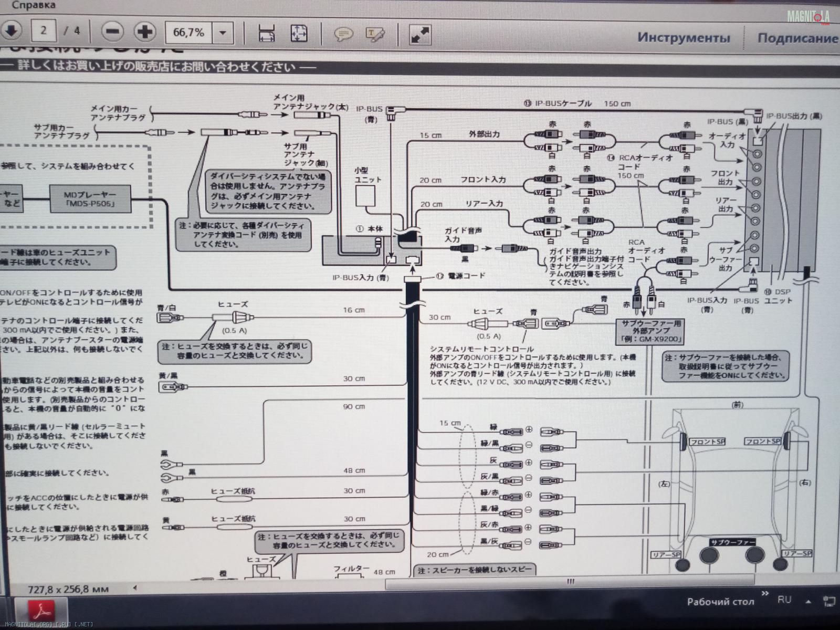
Task: Open the Инструменты panel
Action: coord(683,38)
